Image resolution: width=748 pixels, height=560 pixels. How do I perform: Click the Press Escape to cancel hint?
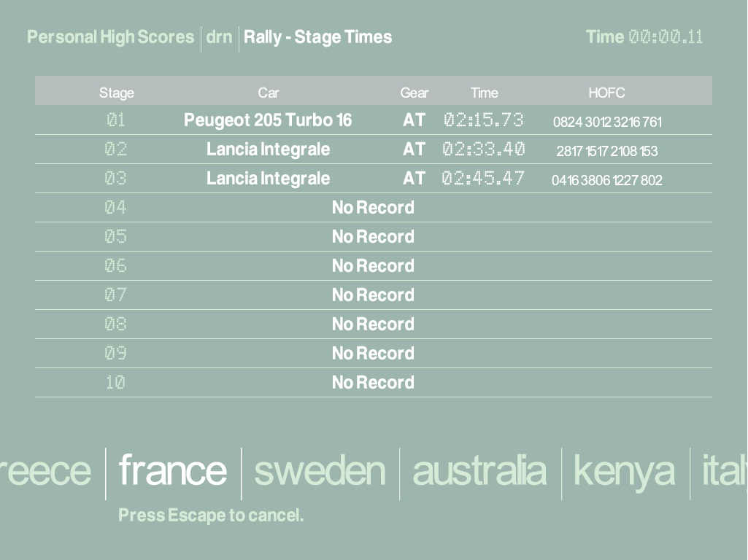point(211,516)
